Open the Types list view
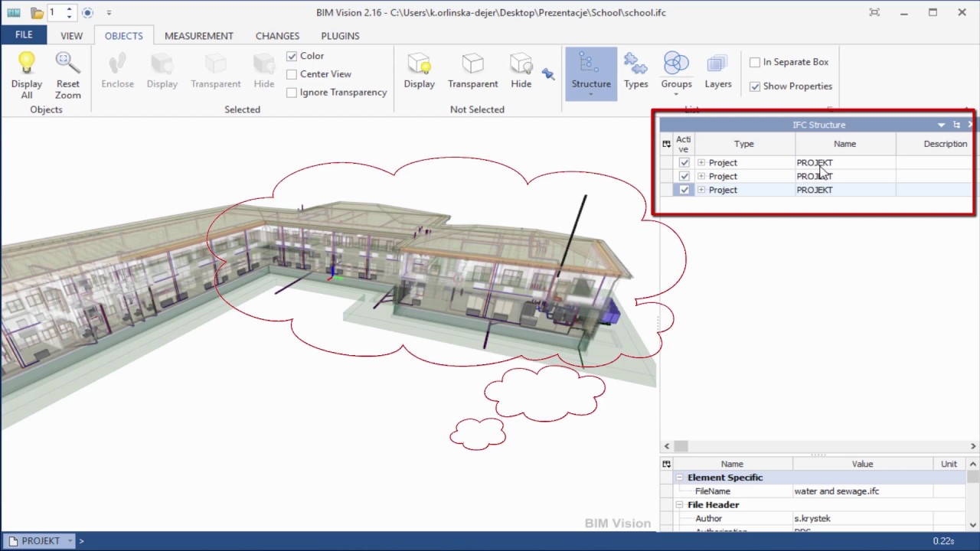 (x=635, y=71)
